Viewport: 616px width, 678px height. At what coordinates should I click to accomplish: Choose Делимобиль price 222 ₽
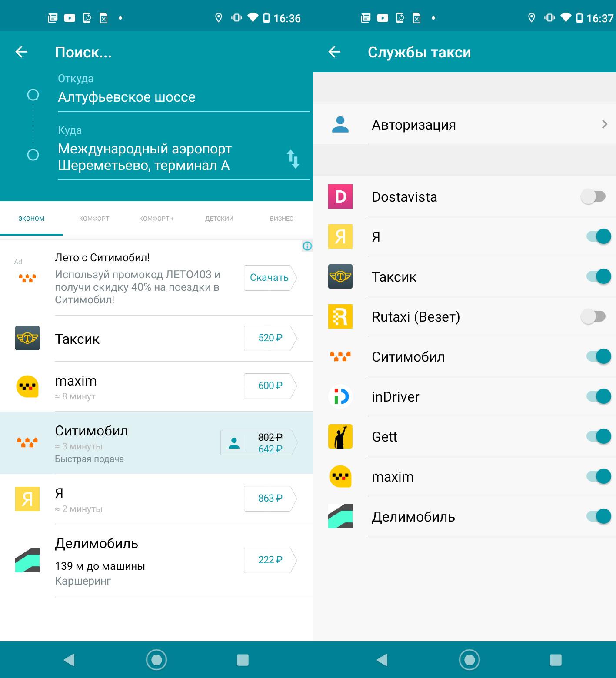(270, 560)
